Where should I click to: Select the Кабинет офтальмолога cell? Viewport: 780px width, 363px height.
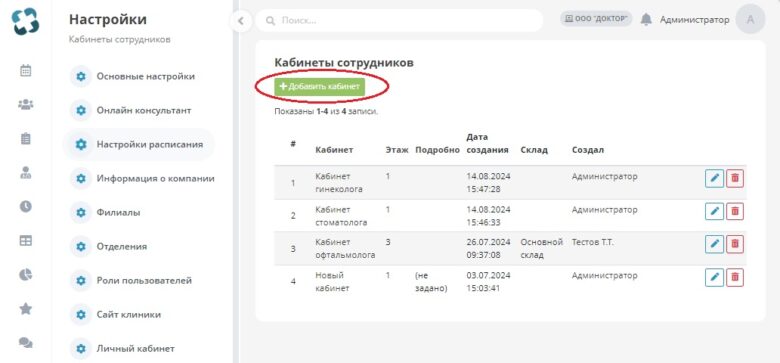tap(345, 249)
